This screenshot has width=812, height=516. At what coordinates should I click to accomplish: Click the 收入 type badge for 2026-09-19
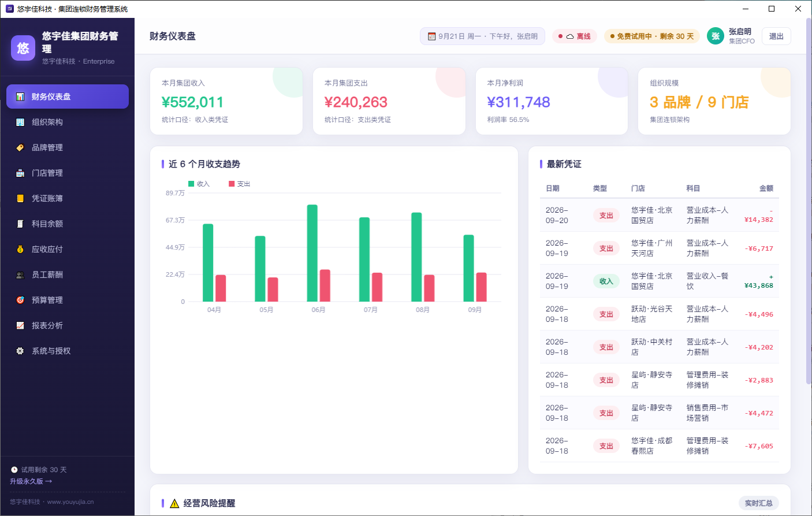[606, 281]
